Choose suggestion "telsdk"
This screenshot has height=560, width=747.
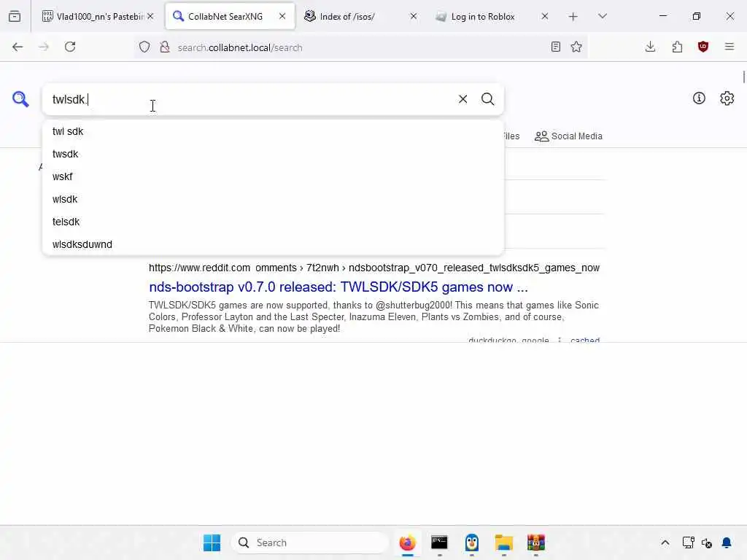(x=273, y=222)
